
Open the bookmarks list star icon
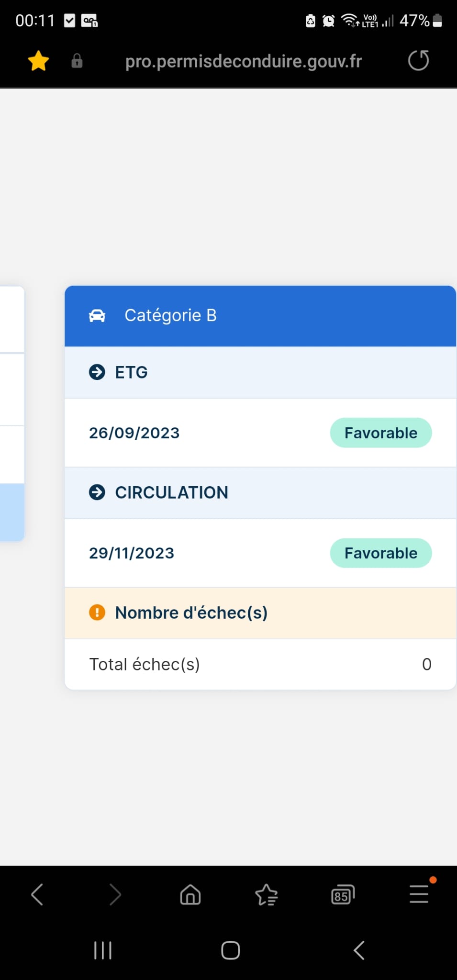(x=267, y=895)
